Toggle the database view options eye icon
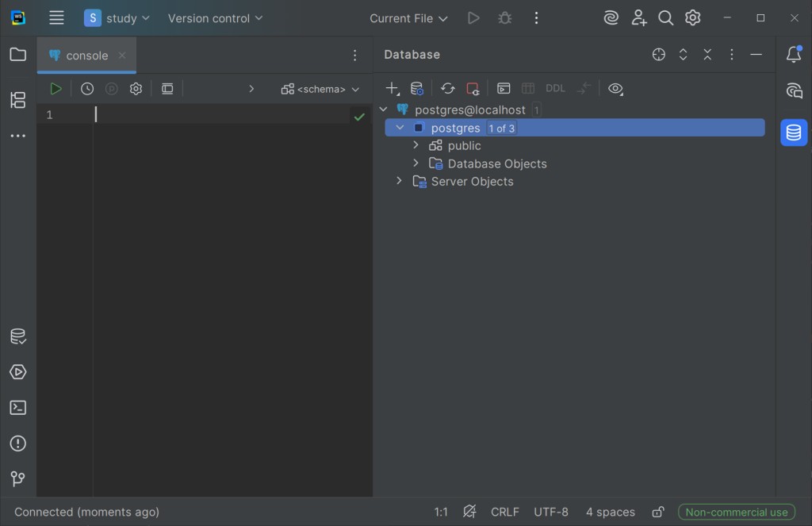812x526 pixels. 615,89
